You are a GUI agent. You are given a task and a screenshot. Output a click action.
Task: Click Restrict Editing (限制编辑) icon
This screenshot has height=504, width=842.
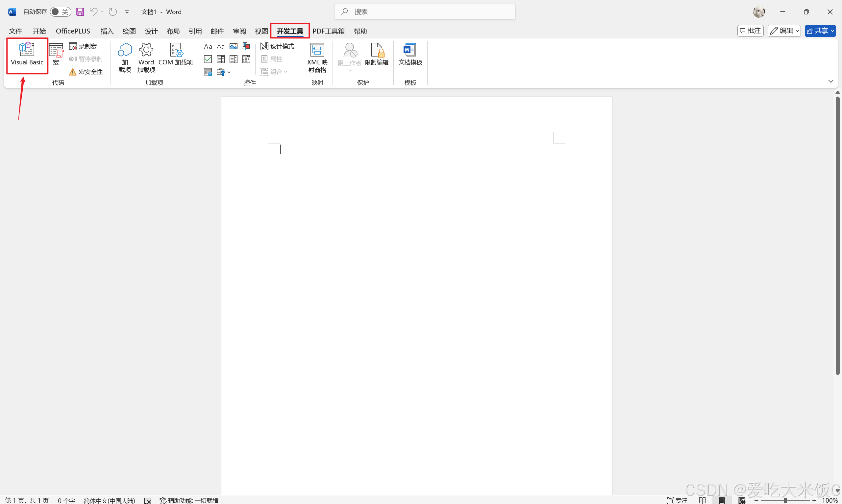pos(376,54)
